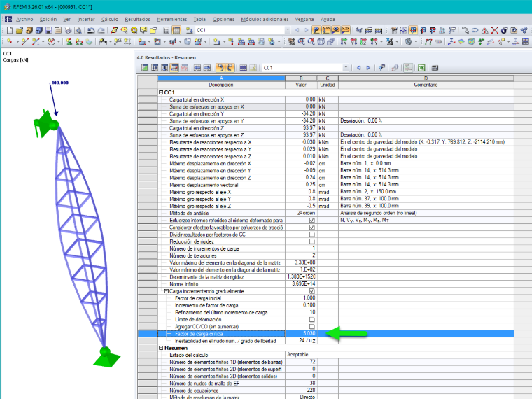Viewport: 532px width, 399px height.
Task: Export table to Excel icon
Action: 421,68
